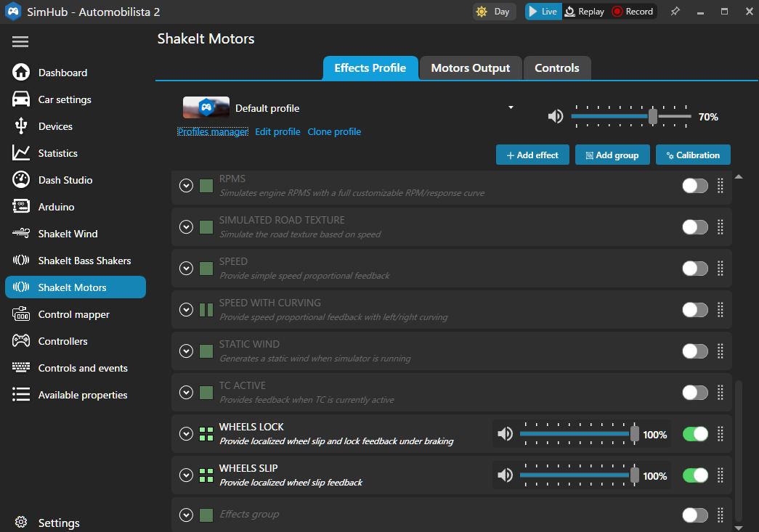Screen dimensions: 759x532
Task: Click the TC ACTIVE row drag handle
Action: [721, 392]
